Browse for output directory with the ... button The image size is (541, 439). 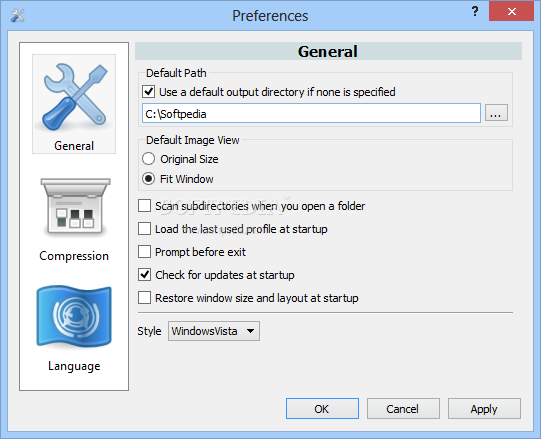click(496, 113)
